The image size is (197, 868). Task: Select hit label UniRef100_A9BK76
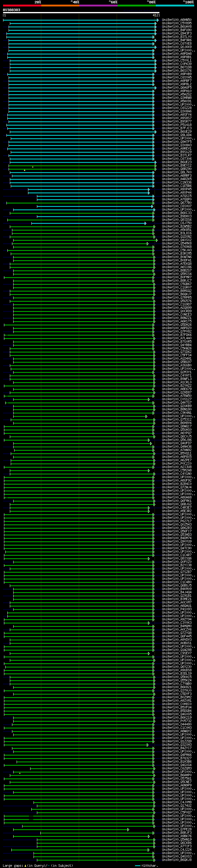(177, 836)
